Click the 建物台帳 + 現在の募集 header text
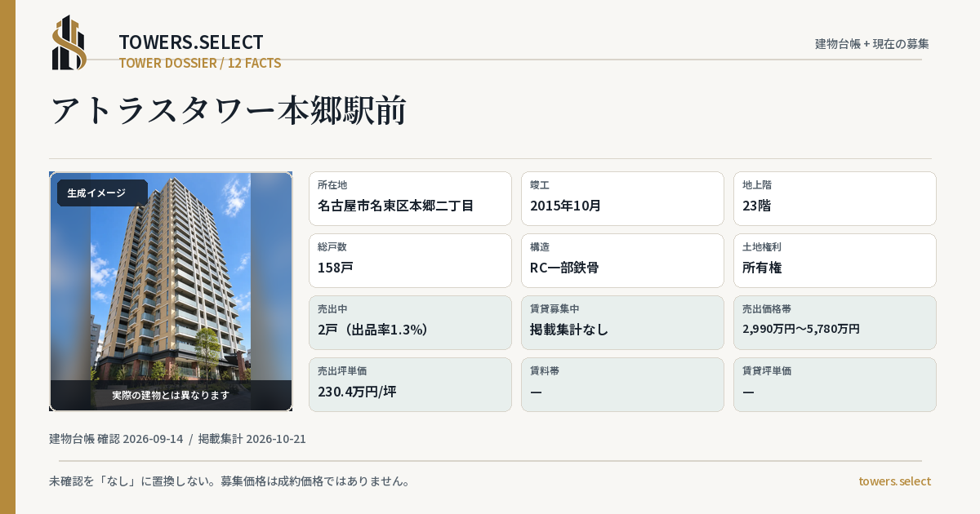Viewport: 980px width, 514px height. click(872, 43)
